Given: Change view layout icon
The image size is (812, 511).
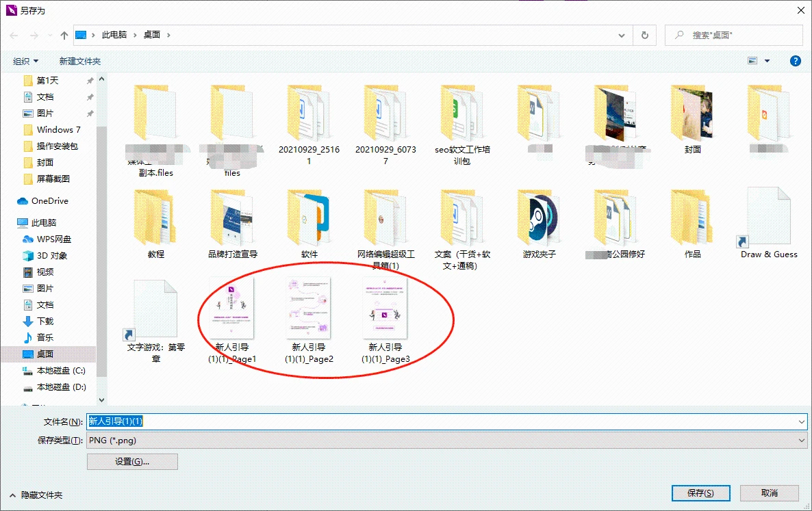Looking at the screenshot, I should (x=753, y=61).
